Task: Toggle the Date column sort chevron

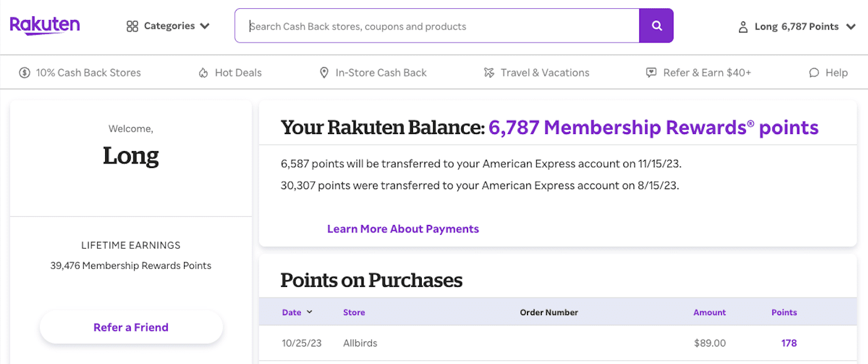Action: click(x=308, y=312)
